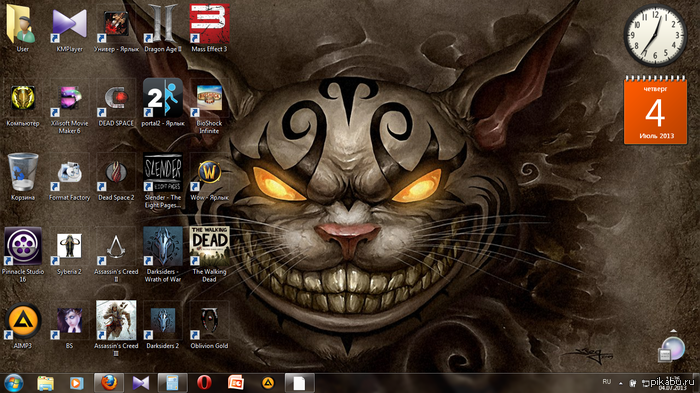700x393 pixels.
Task: Click the orange calendar gadget
Action: 655,110
